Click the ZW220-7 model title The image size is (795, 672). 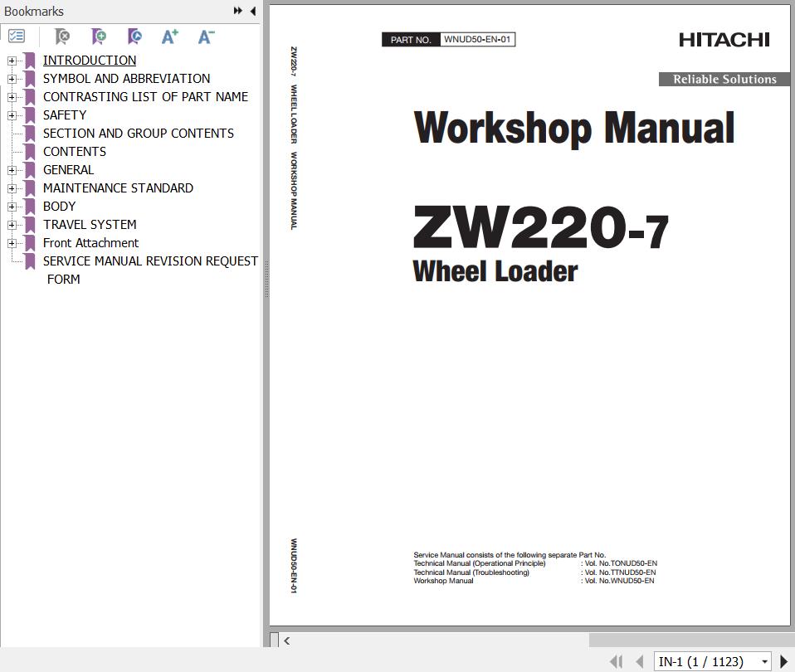540,227
